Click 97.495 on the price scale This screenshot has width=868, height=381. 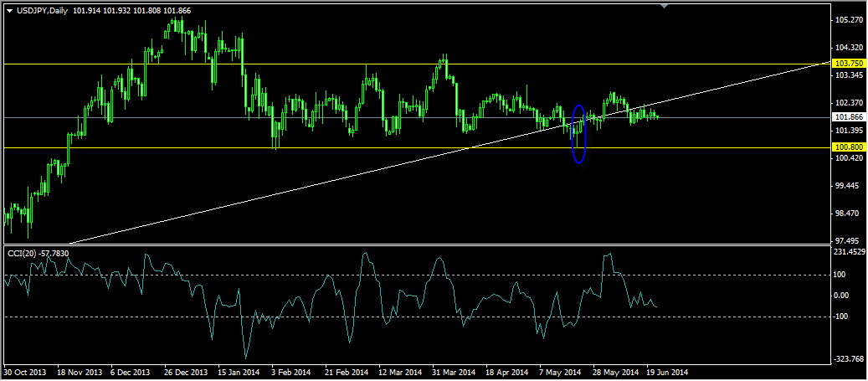pyautogui.click(x=849, y=241)
